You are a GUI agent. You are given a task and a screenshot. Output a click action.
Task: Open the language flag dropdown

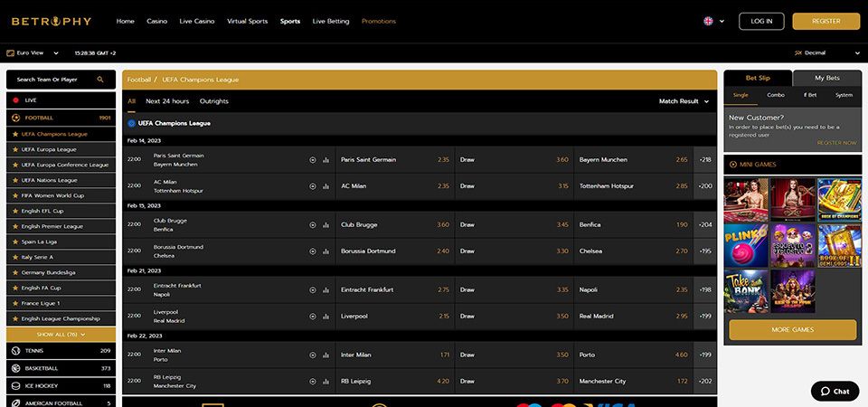point(713,21)
